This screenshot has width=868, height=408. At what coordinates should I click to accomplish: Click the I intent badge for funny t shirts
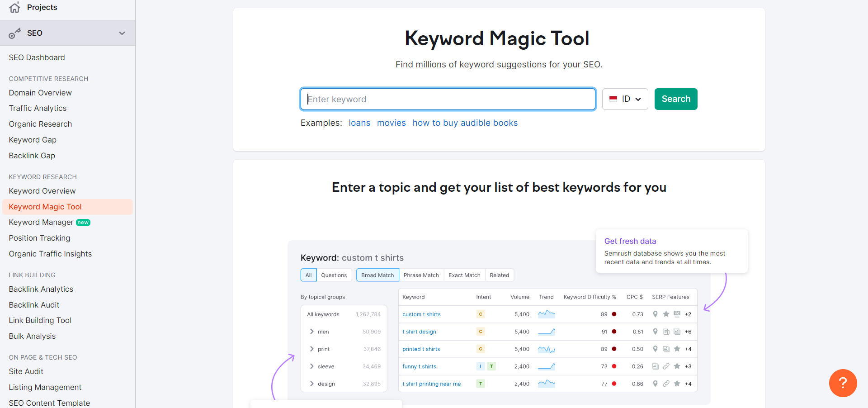pos(481,366)
